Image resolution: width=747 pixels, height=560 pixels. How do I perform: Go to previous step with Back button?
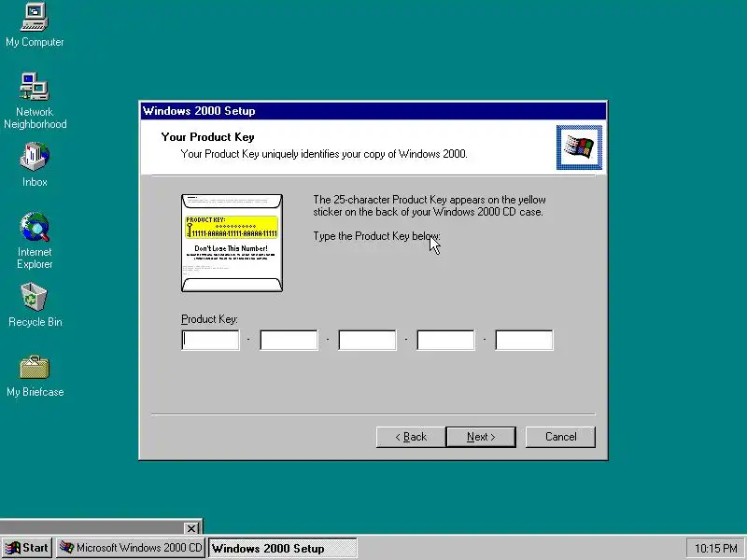(411, 437)
